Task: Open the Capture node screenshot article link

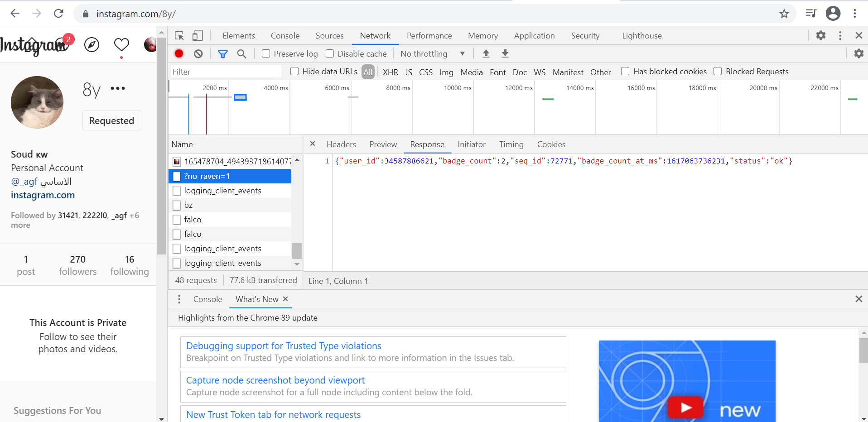Action: (275, 380)
